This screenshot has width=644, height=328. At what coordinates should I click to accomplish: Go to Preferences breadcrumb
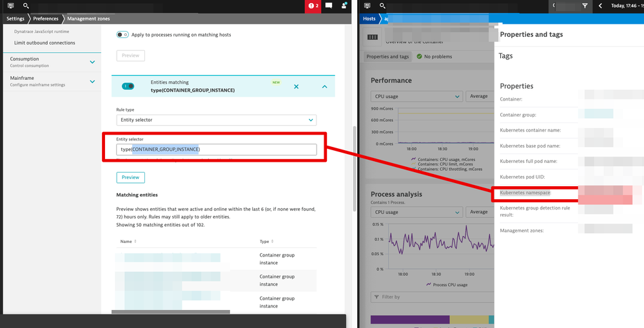[45, 19]
